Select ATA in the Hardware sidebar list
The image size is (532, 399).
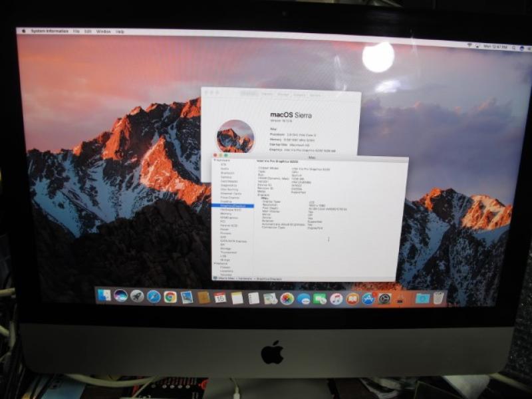(223, 164)
